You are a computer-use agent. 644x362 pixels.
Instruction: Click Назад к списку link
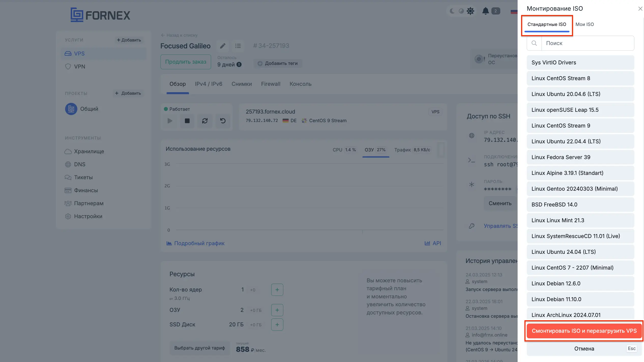click(x=179, y=35)
